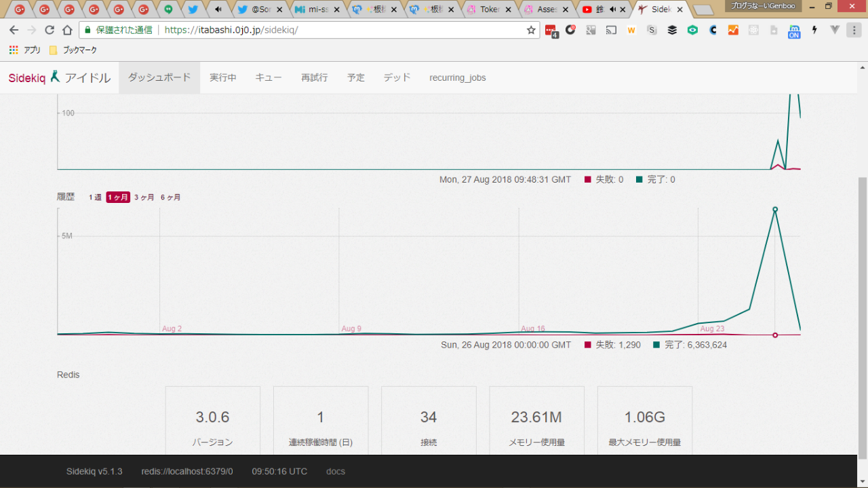Open the キュー (queues) tab
The height and width of the screenshot is (488, 868).
coord(269,77)
